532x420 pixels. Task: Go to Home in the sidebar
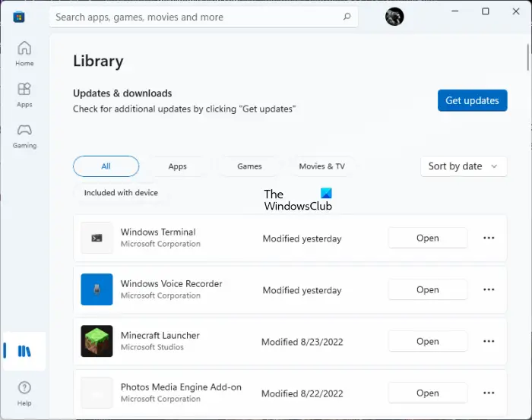(24, 54)
